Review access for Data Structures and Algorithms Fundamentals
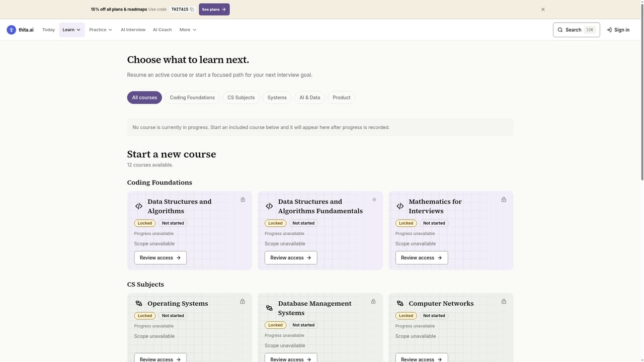This screenshot has width=644, height=362. [x=291, y=258]
